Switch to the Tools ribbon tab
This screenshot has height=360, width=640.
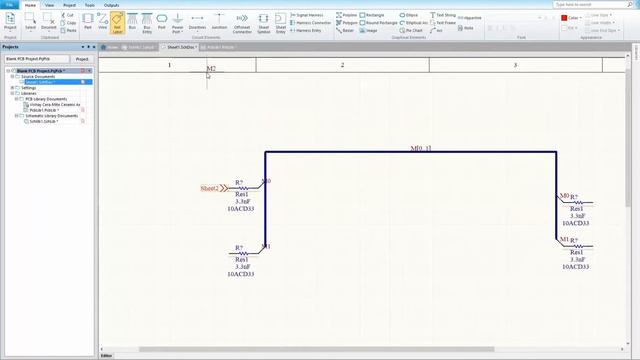(89, 5)
